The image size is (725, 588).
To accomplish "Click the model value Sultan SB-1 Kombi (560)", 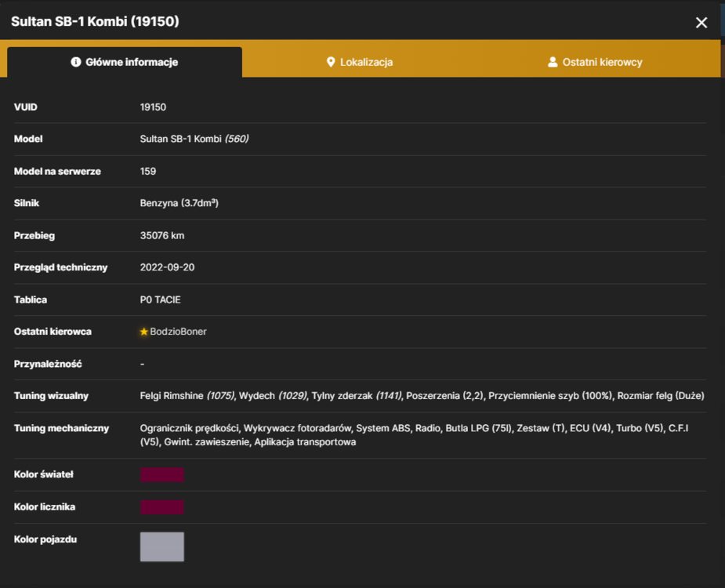I will click(194, 139).
